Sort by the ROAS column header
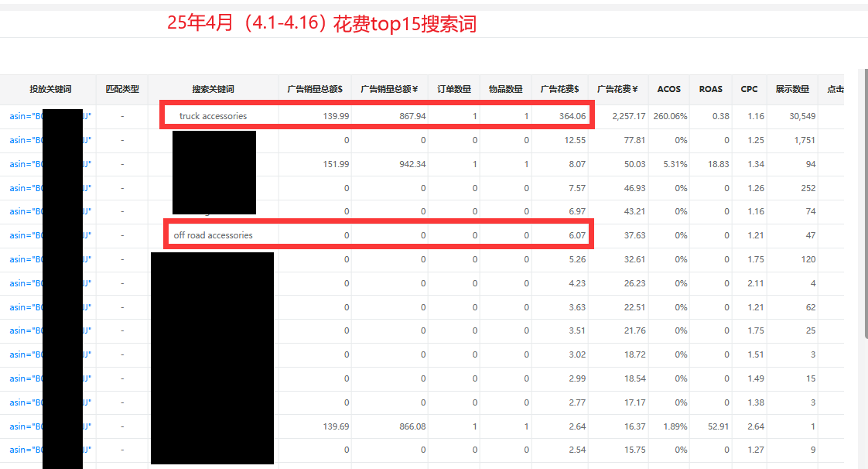Viewport: 868px width, 469px height. click(x=710, y=89)
